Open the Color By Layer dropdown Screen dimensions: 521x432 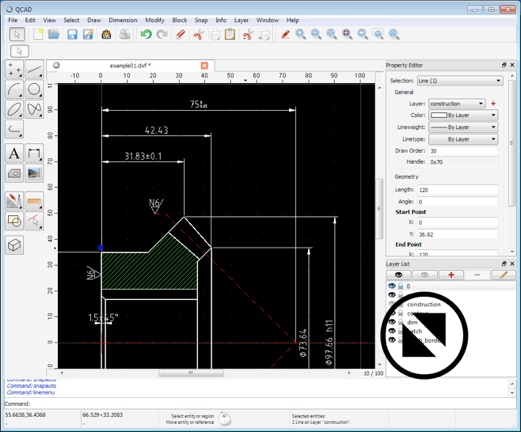(x=463, y=115)
